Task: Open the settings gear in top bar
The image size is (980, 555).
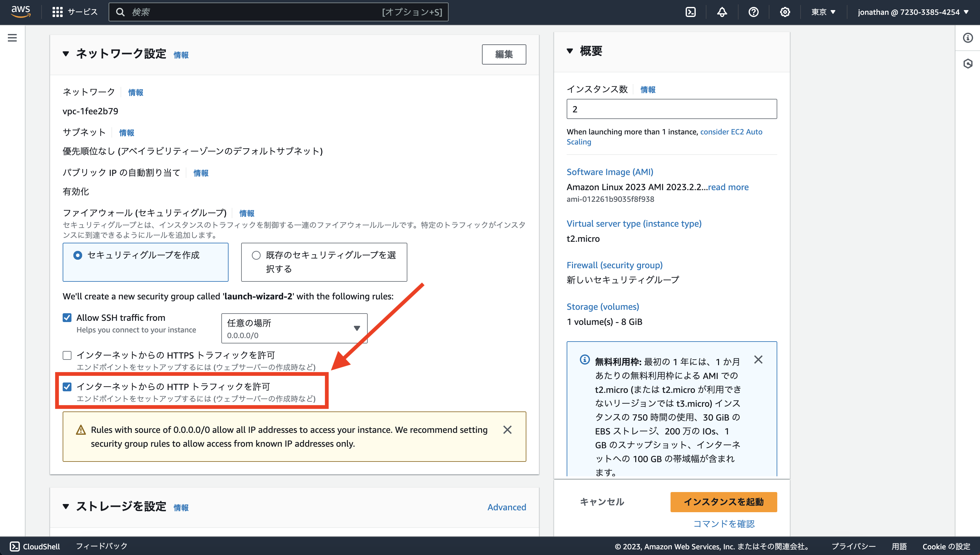Action: point(785,12)
